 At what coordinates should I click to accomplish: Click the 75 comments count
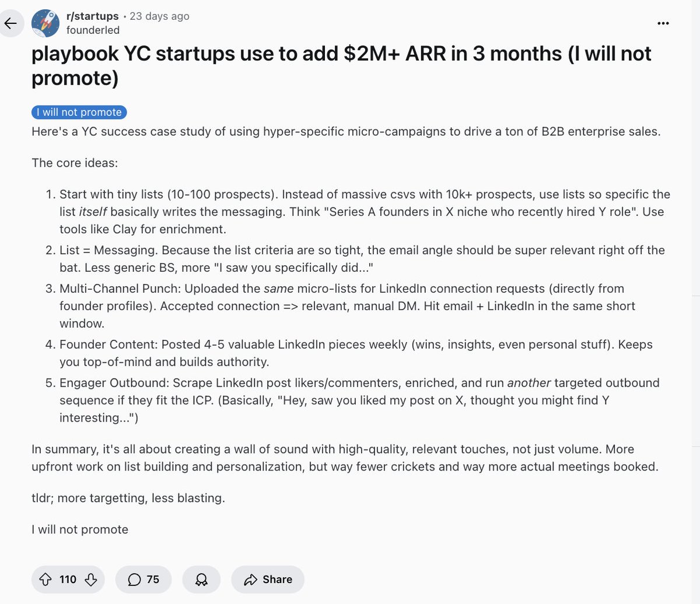point(153,580)
